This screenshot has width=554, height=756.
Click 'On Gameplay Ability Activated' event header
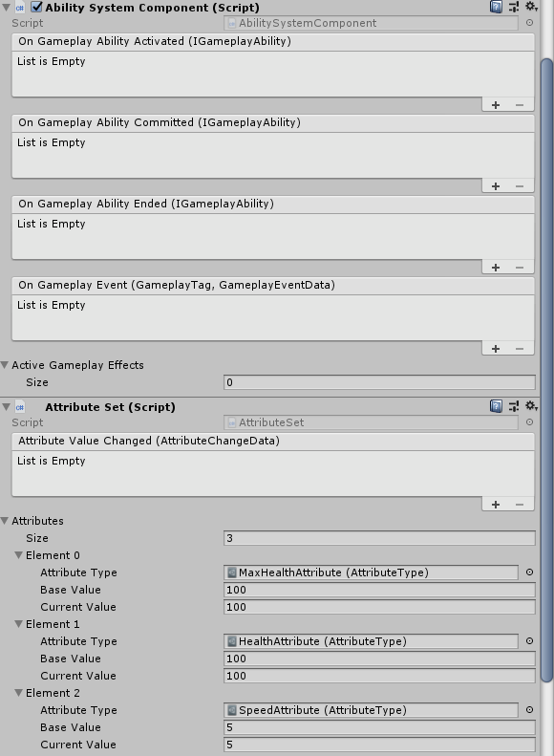click(x=273, y=41)
